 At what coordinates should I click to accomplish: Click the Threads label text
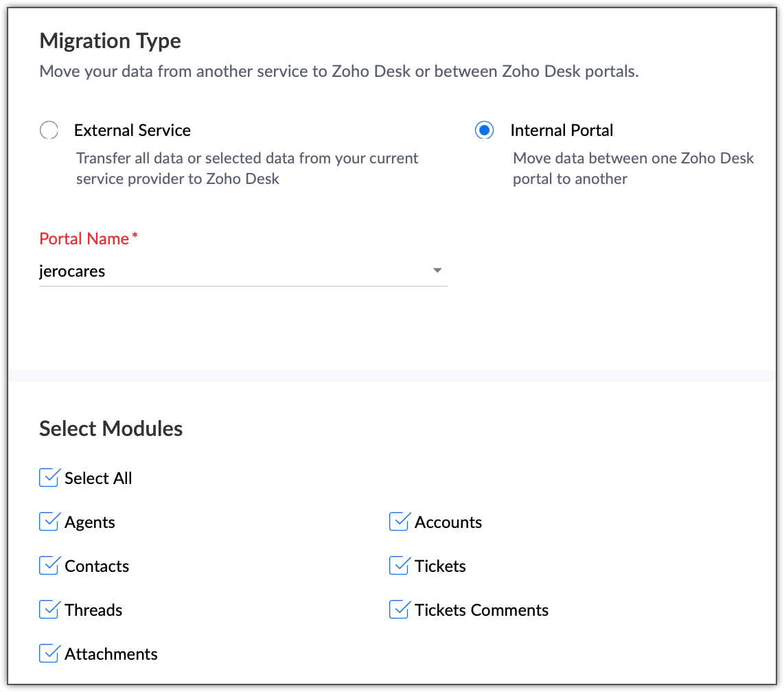[x=93, y=610]
